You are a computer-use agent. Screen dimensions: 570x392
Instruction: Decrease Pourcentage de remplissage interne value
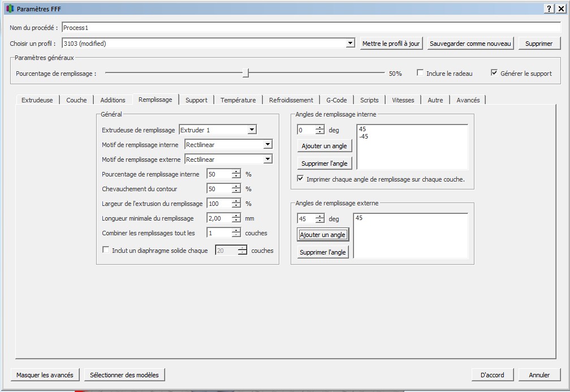click(236, 176)
